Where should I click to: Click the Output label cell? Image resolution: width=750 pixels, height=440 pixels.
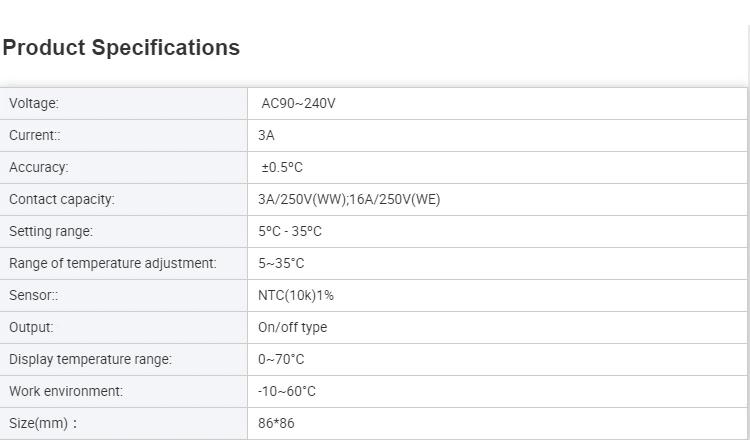click(x=31, y=327)
